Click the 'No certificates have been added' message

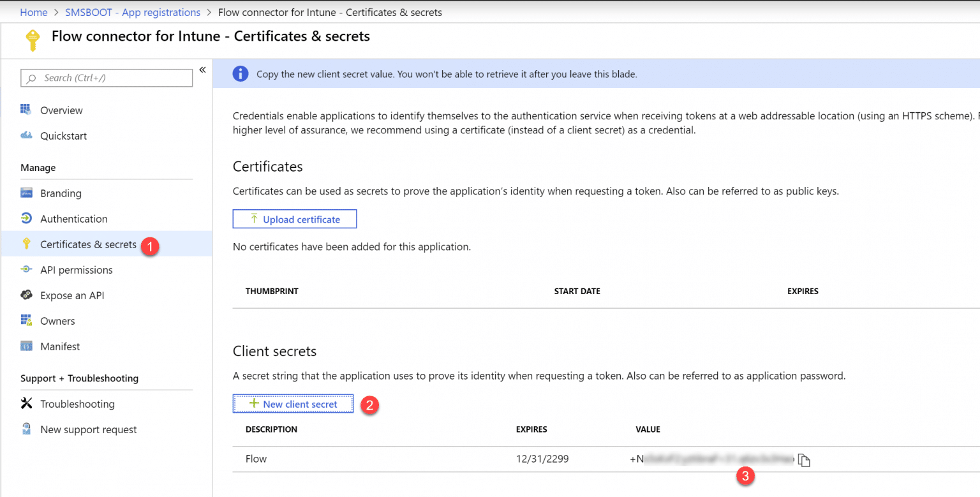[352, 246]
